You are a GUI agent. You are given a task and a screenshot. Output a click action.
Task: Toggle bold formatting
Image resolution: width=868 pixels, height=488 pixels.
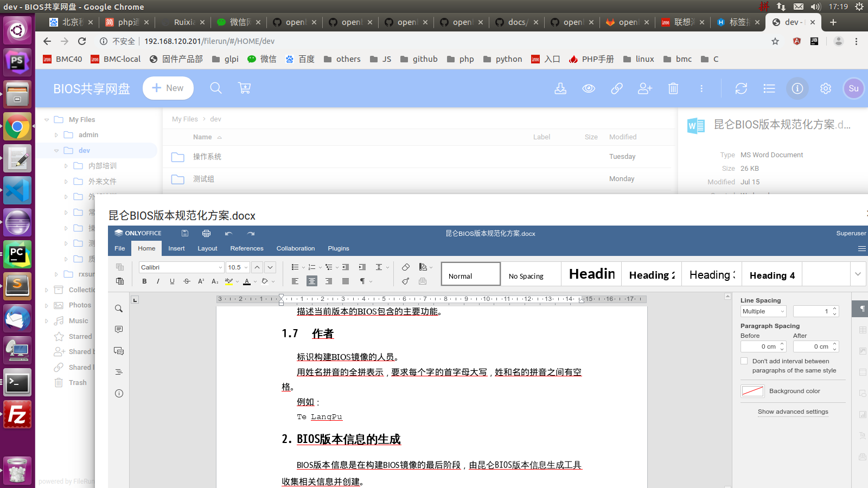pyautogui.click(x=144, y=281)
